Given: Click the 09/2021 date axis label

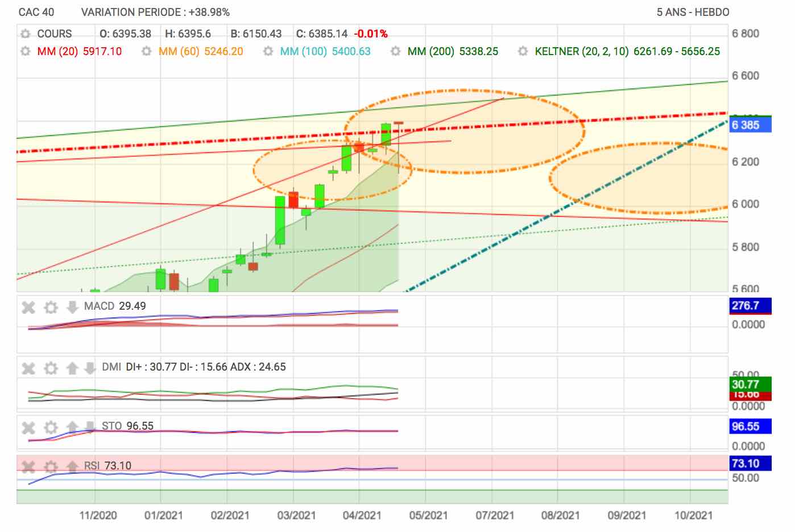Looking at the screenshot, I should [x=627, y=516].
